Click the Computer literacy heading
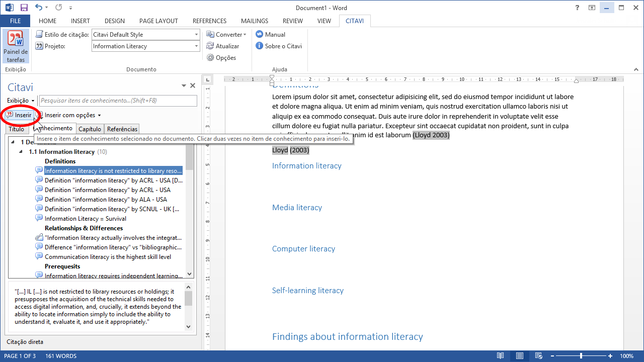Screen dimensions: 644x362 (x=303, y=248)
